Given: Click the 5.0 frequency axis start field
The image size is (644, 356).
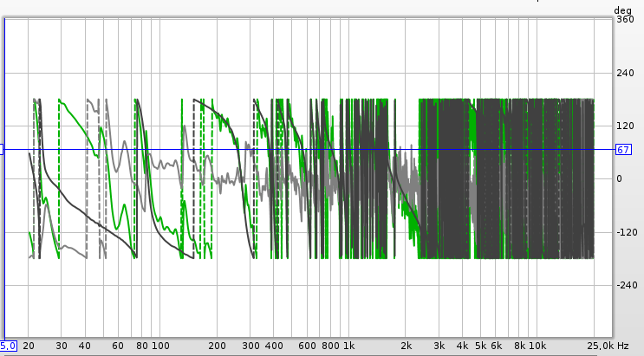Looking at the screenshot, I should pyautogui.click(x=8, y=346).
